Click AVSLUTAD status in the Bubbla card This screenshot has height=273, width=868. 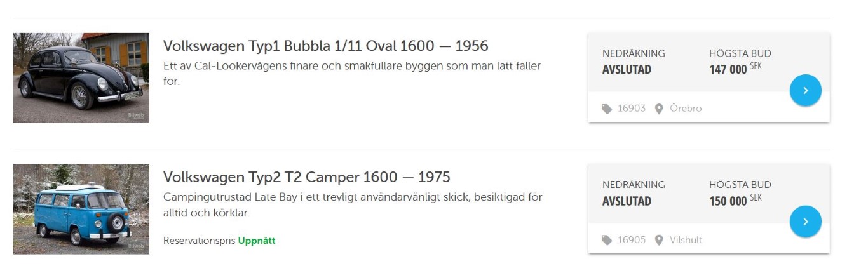coord(627,70)
